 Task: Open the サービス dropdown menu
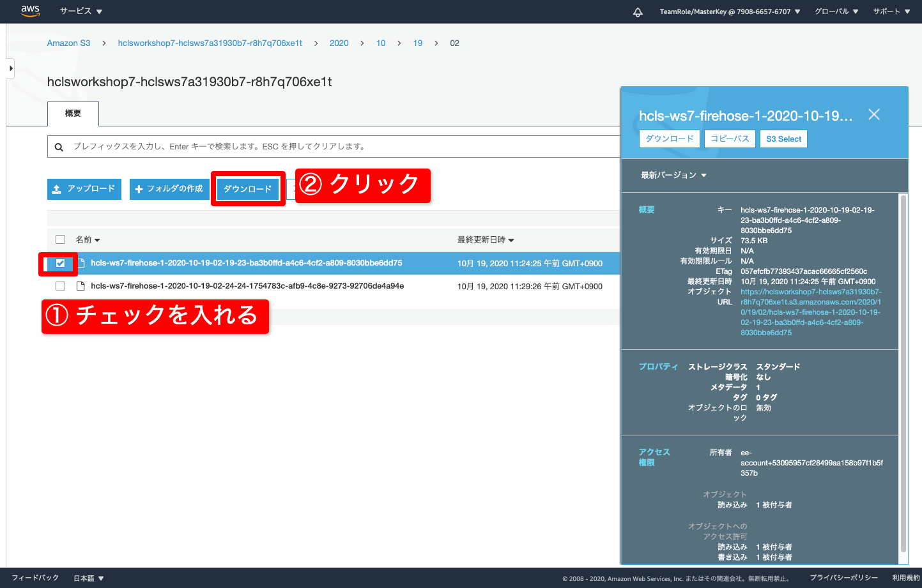81,11
